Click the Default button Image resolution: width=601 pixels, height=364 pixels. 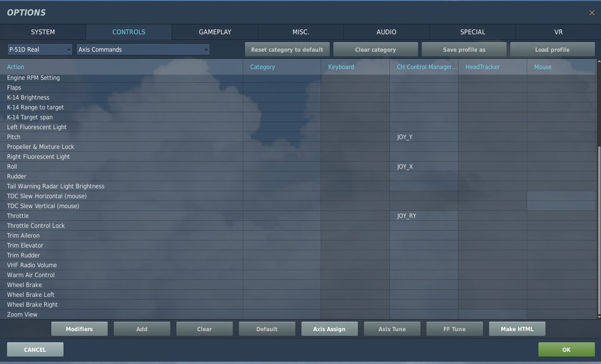(267, 329)
